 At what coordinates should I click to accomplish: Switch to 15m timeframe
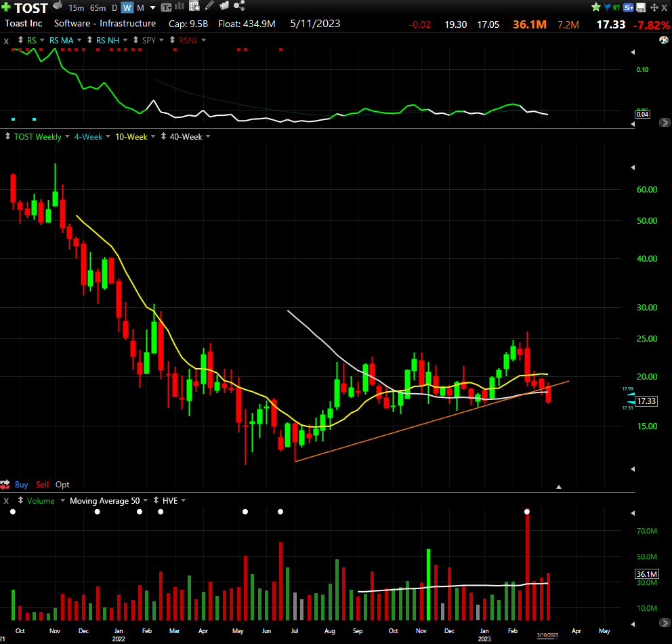point(77,7)
